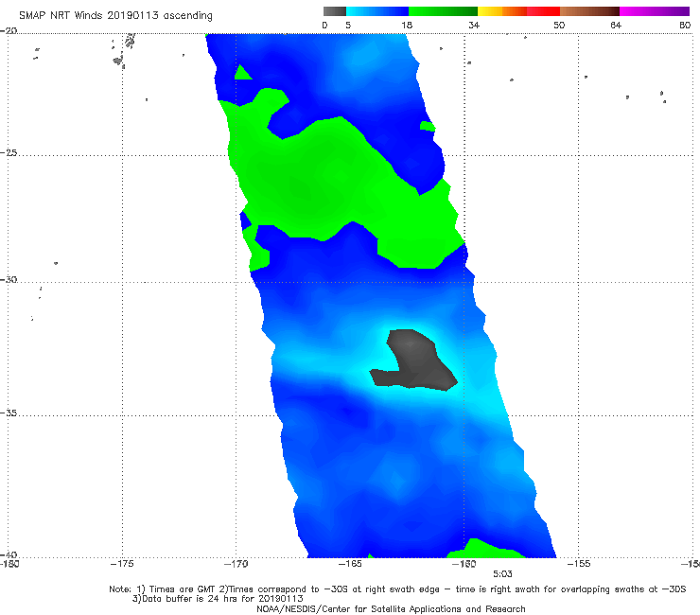This screenshot has height=615, width=700.
Task: Click the "-30" latitude axis label
Action: click(9, 279)
